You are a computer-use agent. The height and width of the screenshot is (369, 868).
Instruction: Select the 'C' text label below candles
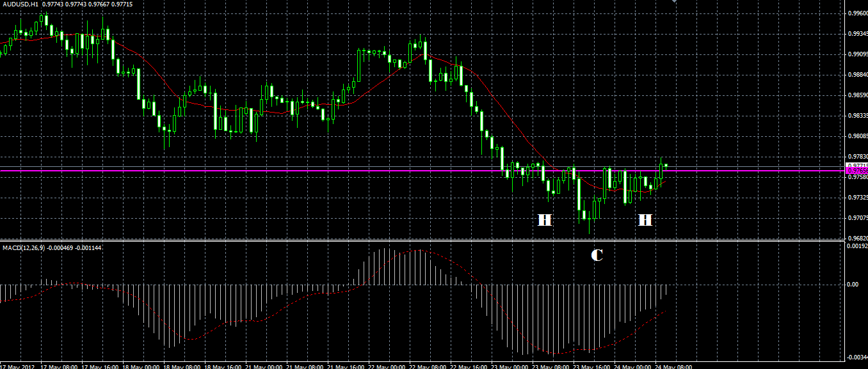click(597, 255)
